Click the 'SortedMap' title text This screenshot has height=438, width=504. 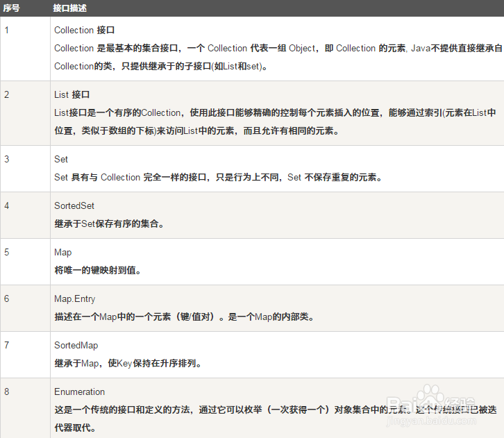coord(76,346)
